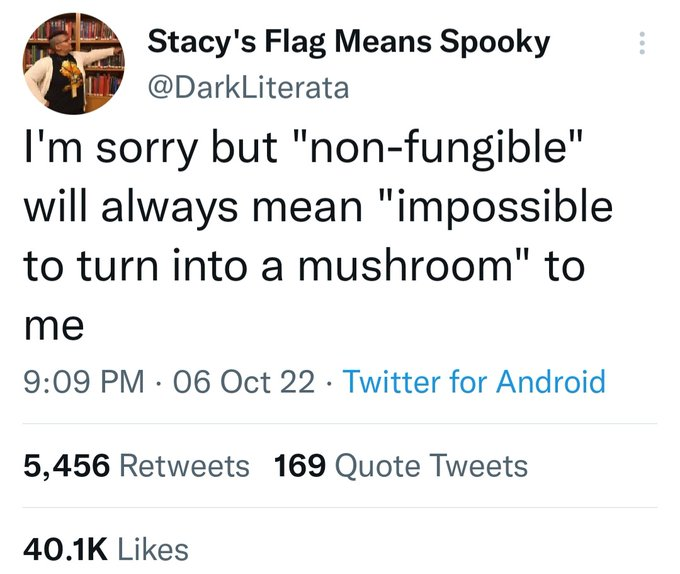The image size is (680, 574).
Task: View the 5,456 Retweets list
Action: click(136, 465)
